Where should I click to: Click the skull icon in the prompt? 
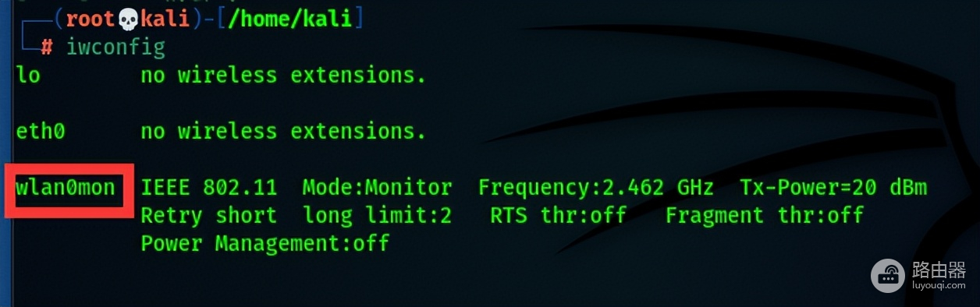129,17
